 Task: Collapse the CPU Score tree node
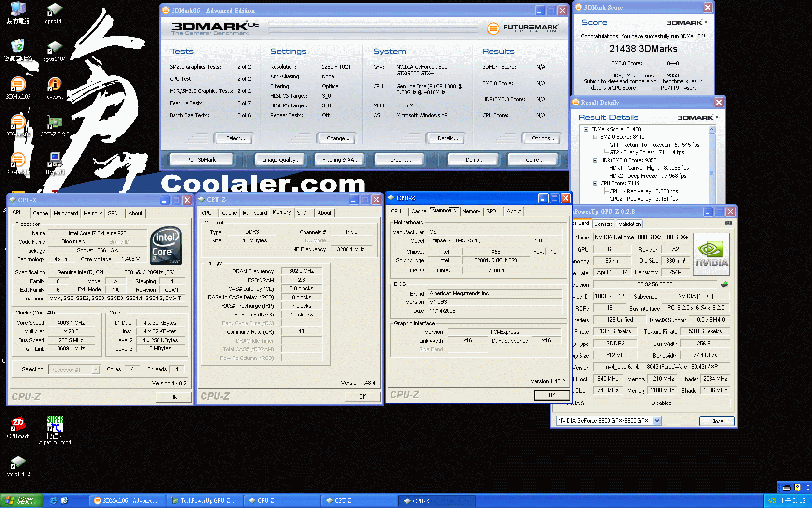tap(595, 183)
